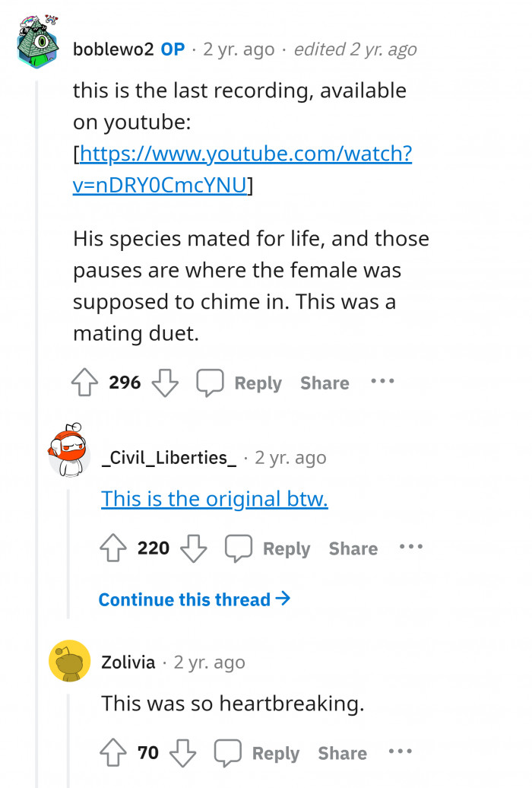The image size is (532, 788).
Task: Open "Continue this thread"
Action: (195, 599)
